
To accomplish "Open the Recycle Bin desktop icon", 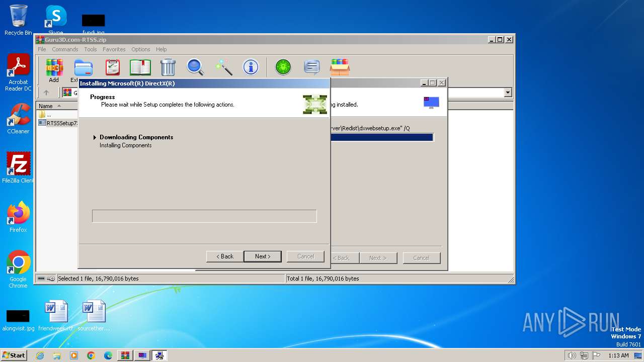I will pyautogui.click(x=18, y=20).
